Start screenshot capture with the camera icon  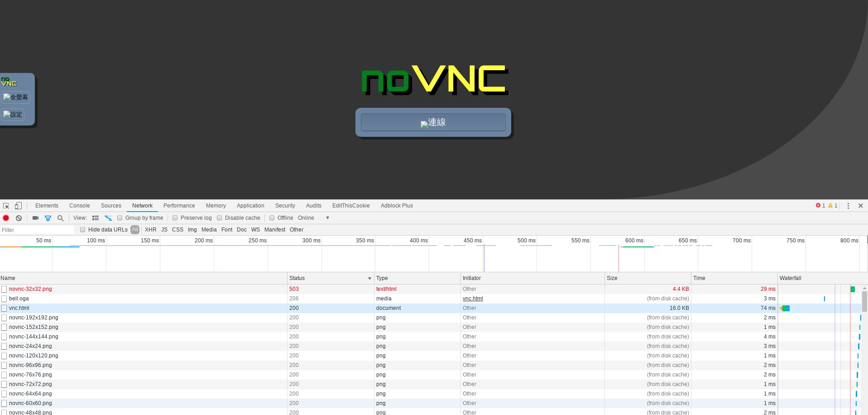35,218
